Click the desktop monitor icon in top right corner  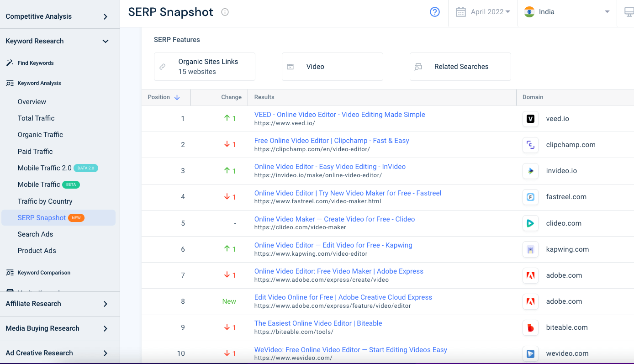coord(629,11)
